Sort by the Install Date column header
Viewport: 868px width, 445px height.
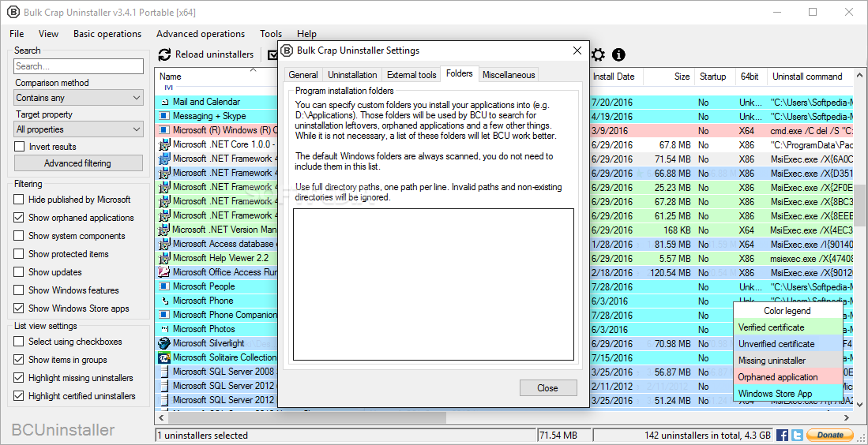pos(614,77)
